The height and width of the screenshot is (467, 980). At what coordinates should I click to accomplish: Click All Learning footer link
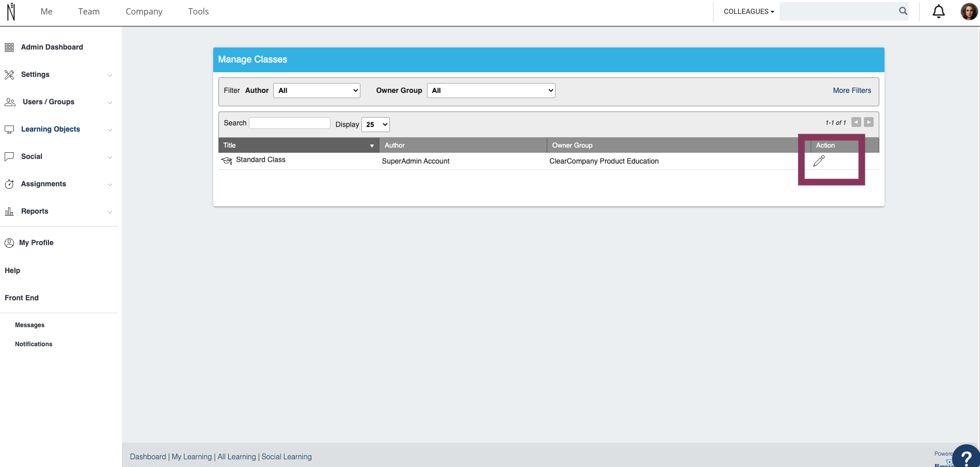click(237, 457)
